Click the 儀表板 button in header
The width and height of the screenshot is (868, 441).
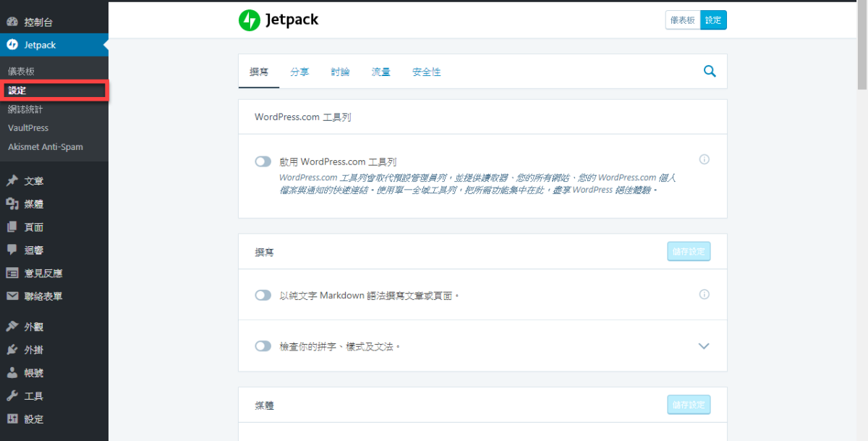683,20
